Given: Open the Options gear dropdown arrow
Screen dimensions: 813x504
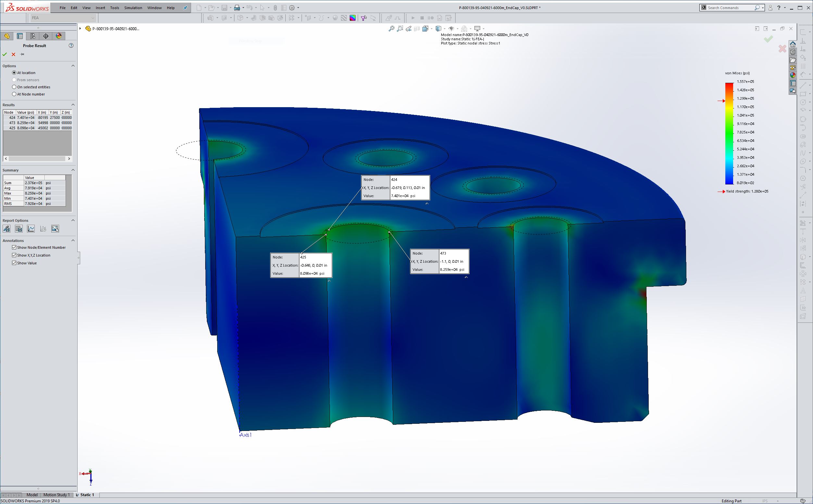Looking at the screenshot, I should click(298, 8).
